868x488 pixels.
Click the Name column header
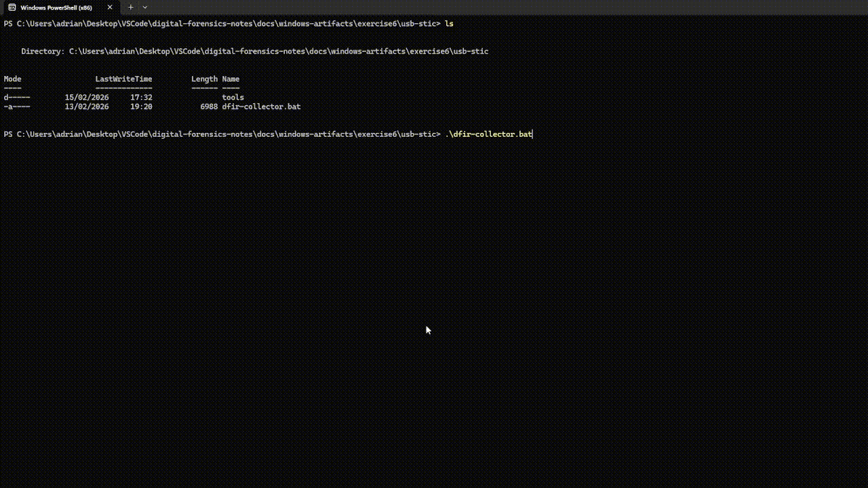pos(231,79)
